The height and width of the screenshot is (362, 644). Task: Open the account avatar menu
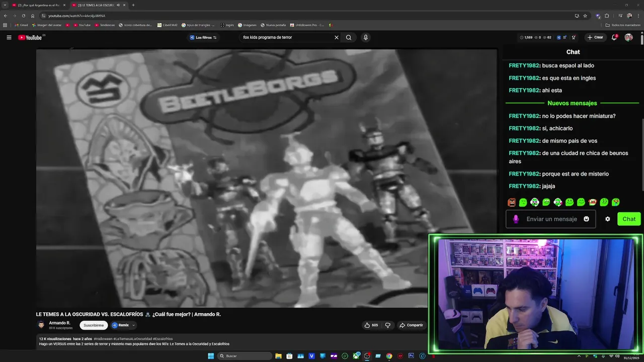628,37
